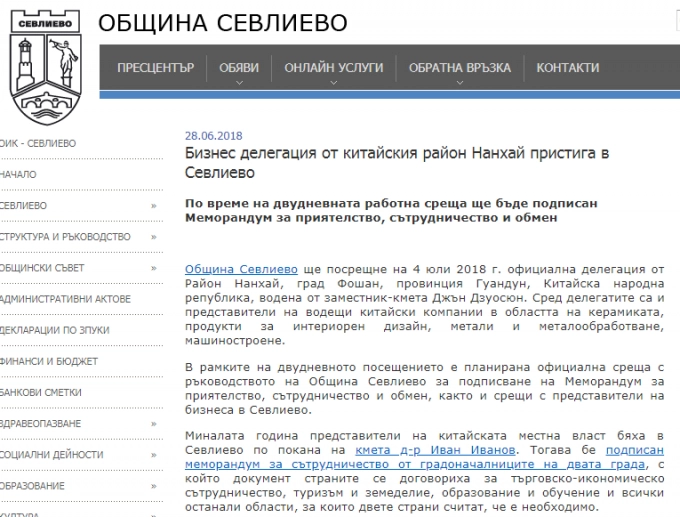This screenshot has width=680, height=517.
Task: Open the ОБЯВИ menu item
Action: click(x=239, y=68)
